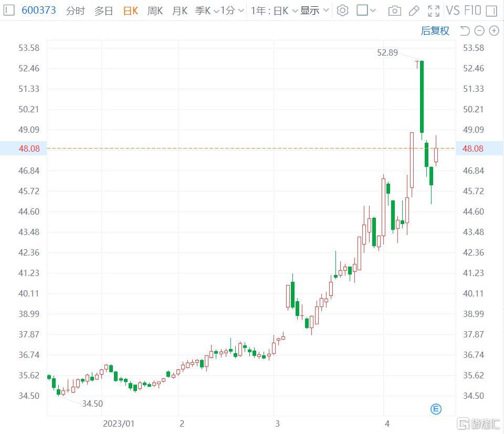504x434 pixels.
Task: Click the right 48.08 current price tag
Action: pos(479,149)
